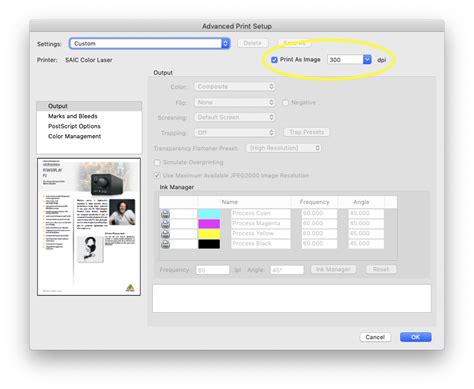Click the Process Yellow name cell
Image resolution: width=474 pixels, height=389 pixels.
click(x=261, y=234)
